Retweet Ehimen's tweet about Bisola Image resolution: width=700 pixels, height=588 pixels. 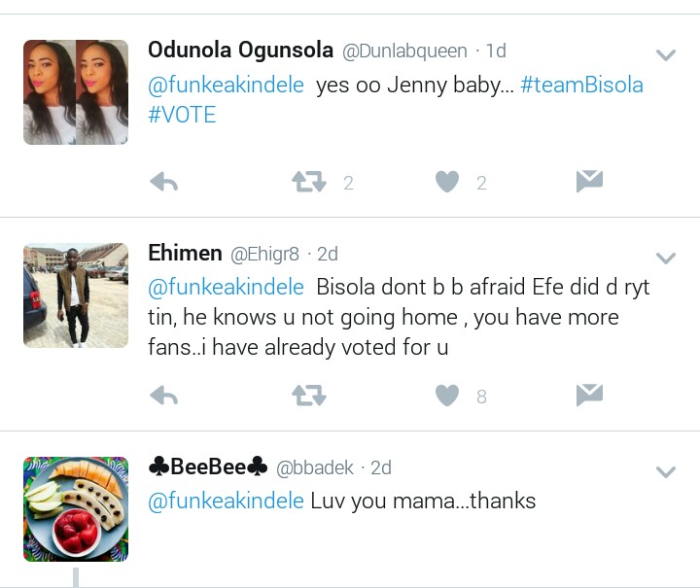click(309, 396)
